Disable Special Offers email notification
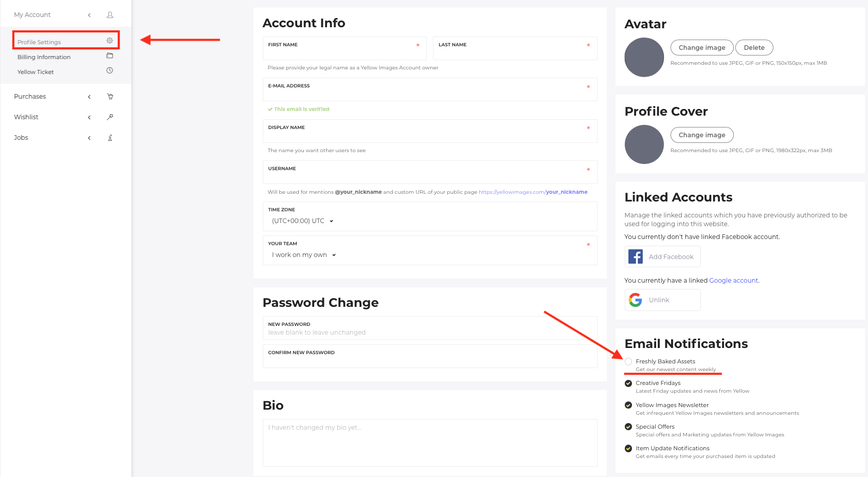This screenshot has width=868, height=477. coord(628,427)
